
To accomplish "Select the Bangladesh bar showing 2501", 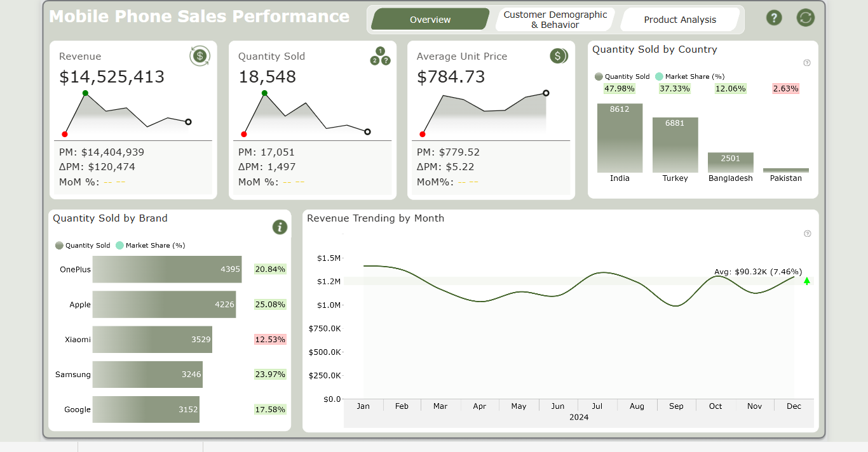I will click(730, 163).
